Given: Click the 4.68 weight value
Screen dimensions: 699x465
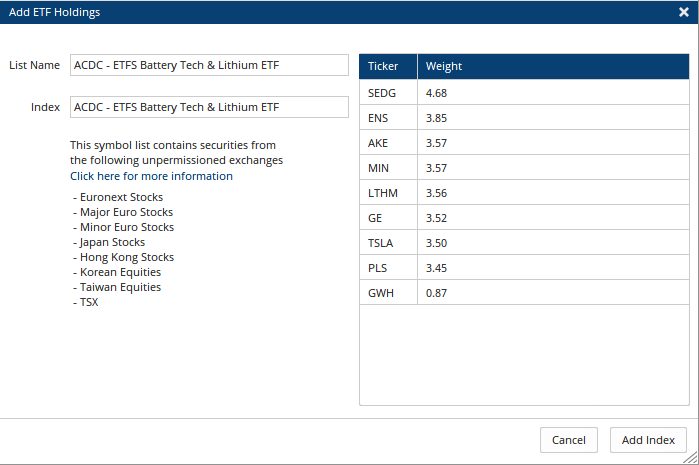Looking at the screenshot, I should point(436,93).
